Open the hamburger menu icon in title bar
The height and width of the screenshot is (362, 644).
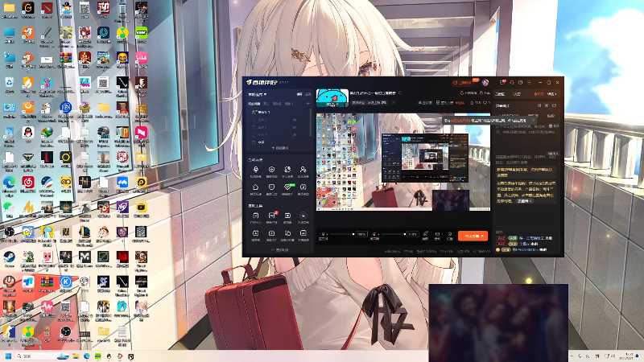pyautogui.click(x=529, y=83)
